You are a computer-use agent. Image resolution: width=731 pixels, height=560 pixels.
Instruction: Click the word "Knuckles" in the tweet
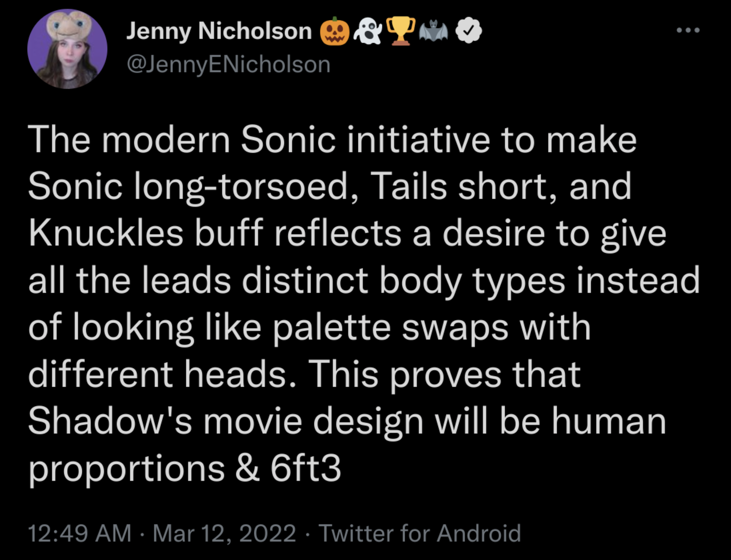(106, 233)
